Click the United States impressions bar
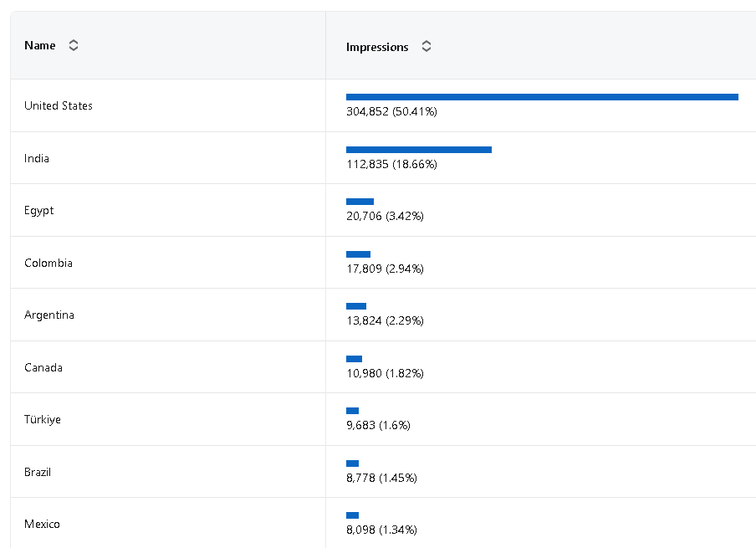 [x=542, y=97]
